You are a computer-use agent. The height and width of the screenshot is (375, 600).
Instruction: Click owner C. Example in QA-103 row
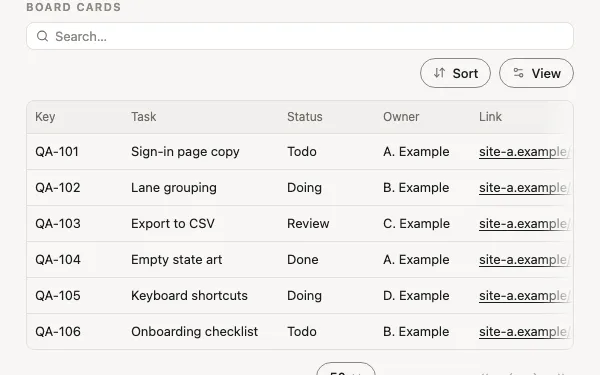416,224
